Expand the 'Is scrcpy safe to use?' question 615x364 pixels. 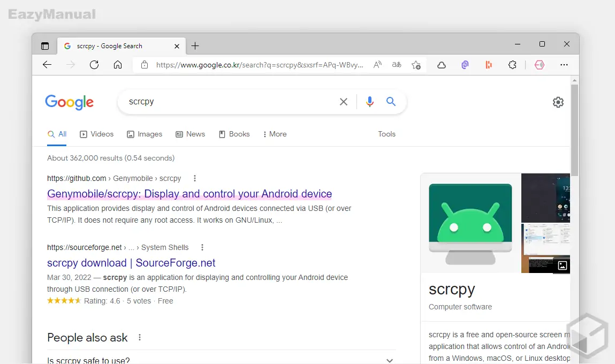390,360
